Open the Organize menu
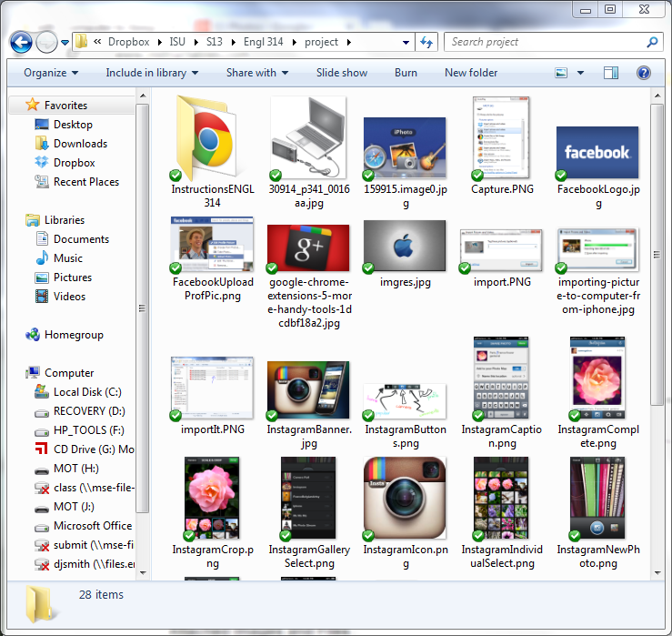 click(51, 73)
